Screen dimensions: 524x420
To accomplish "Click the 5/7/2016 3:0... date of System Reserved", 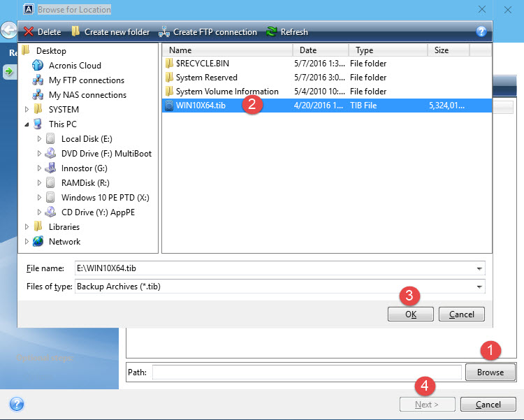I will pos(319,78).
